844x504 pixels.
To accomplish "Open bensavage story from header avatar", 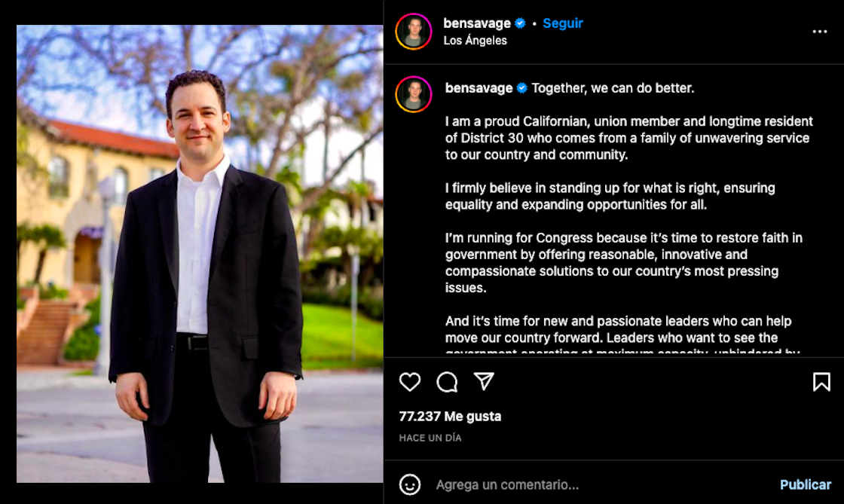I will click(414, 32).
